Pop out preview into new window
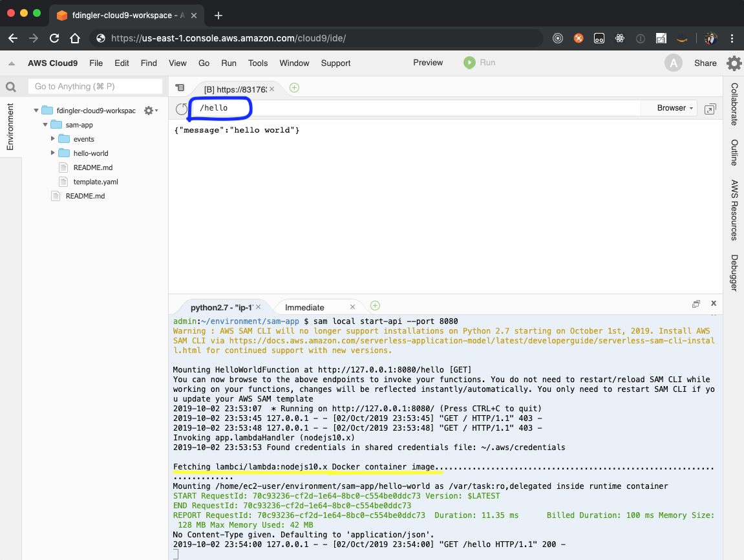 710,109
